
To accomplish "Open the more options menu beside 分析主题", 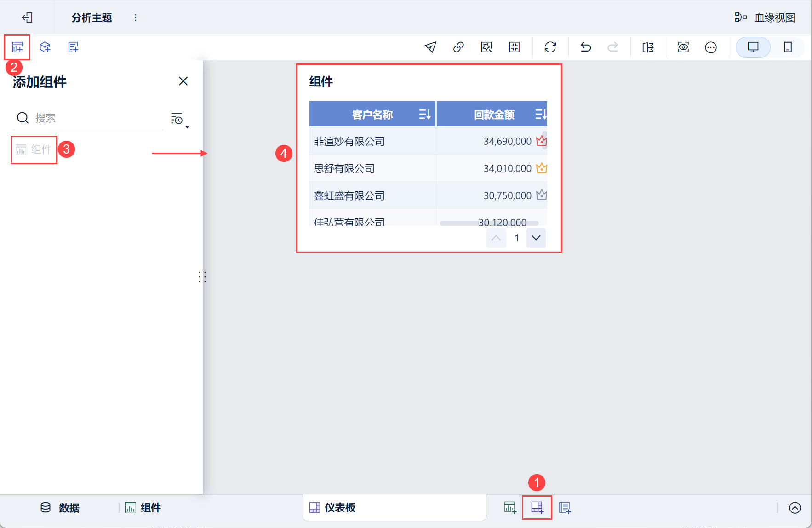I will coord(135,17).
